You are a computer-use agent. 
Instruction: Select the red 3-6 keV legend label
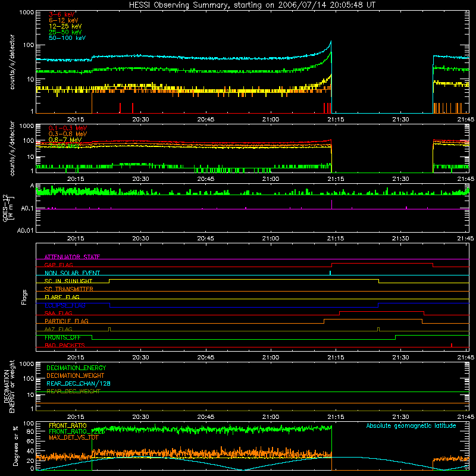[62, 14]
